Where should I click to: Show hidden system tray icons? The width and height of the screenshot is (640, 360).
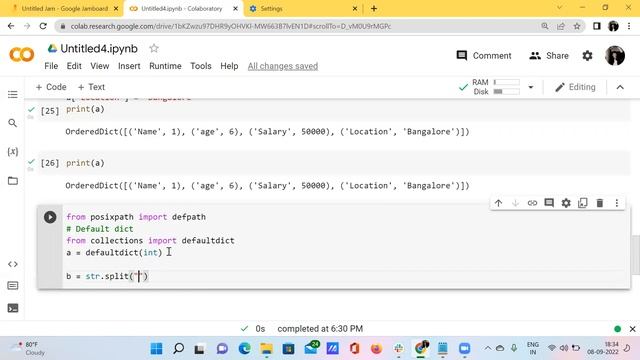pos(488,348)
